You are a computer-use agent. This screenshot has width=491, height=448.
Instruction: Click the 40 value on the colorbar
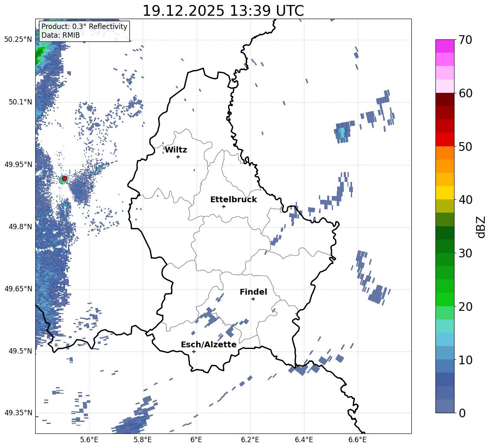465,200
